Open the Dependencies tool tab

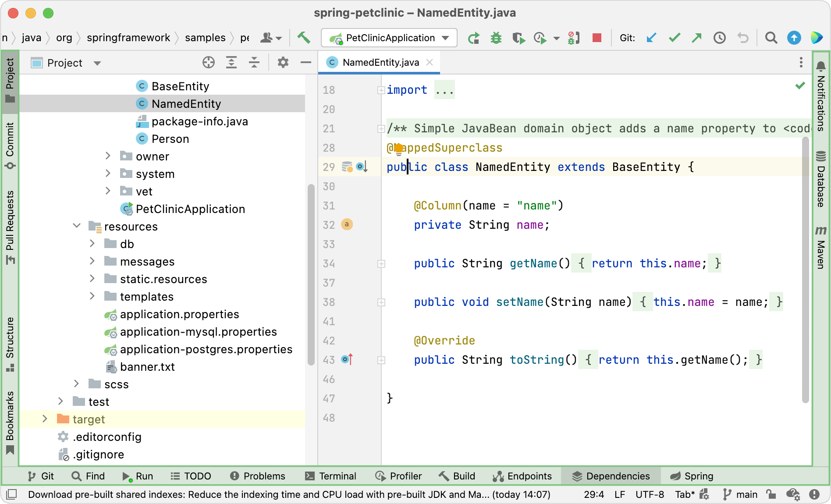coord(611,476)
